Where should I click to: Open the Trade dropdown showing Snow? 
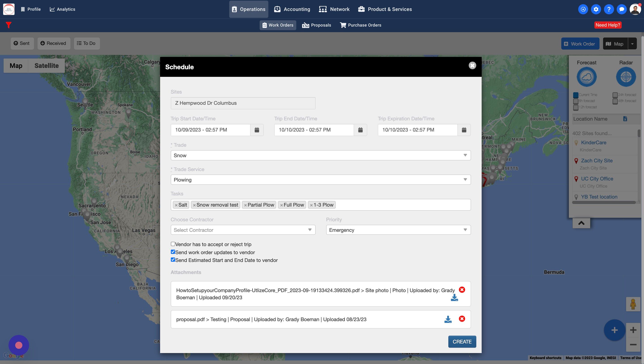[x=320, y=155]
